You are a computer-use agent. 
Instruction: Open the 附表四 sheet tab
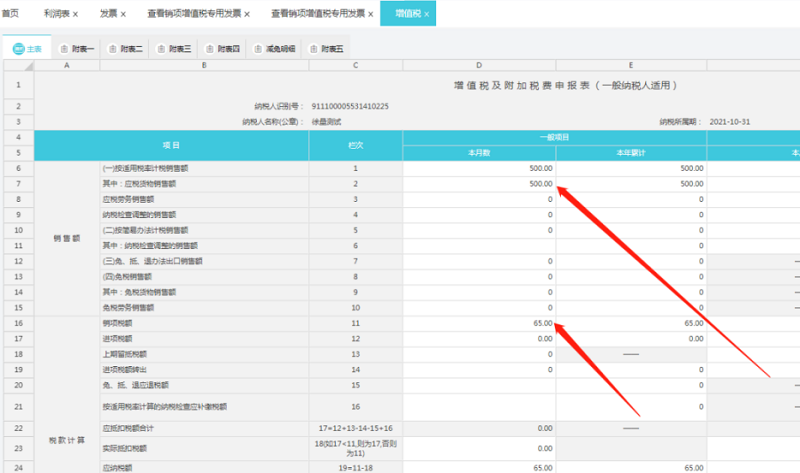click(x=222, y=49)
